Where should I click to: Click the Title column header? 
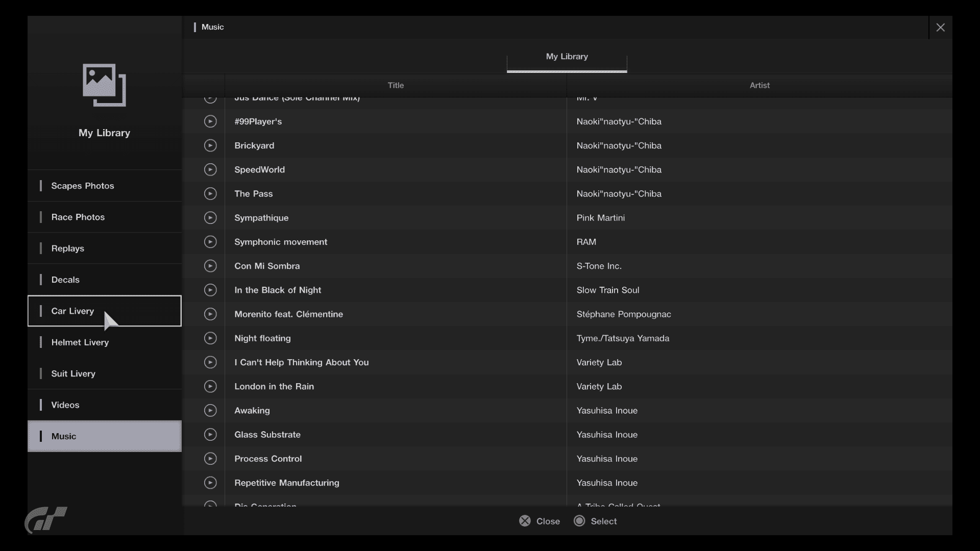pyautogui.click(x=396, y=85)
